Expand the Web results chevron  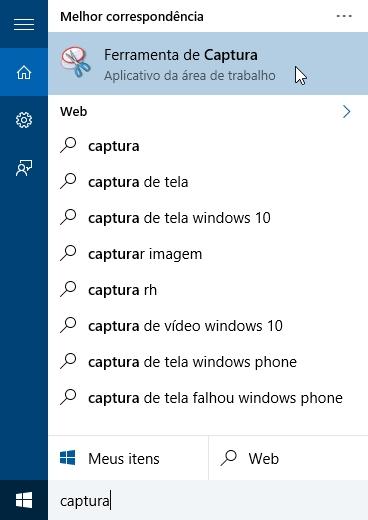coord(347,112)
